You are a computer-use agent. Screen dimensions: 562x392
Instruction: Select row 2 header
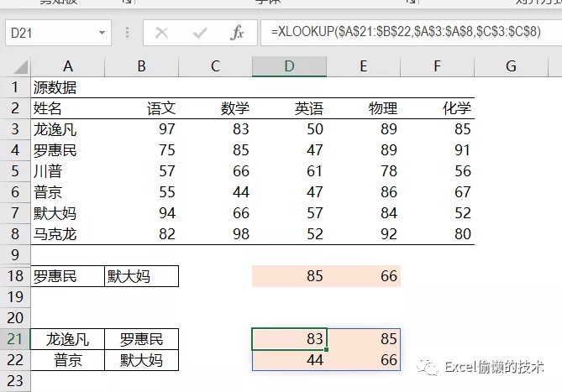(15, 108)
